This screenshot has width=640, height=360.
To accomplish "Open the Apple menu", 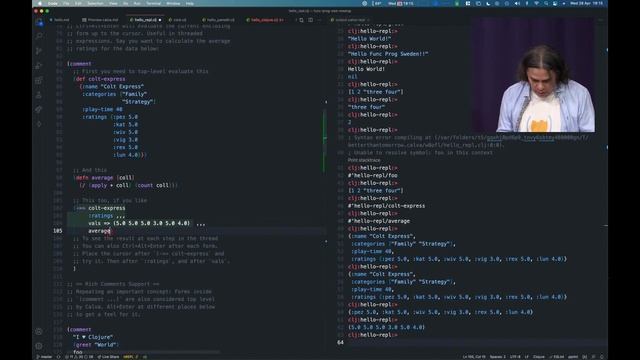I will pyautogui.click(x=40, y=3).
